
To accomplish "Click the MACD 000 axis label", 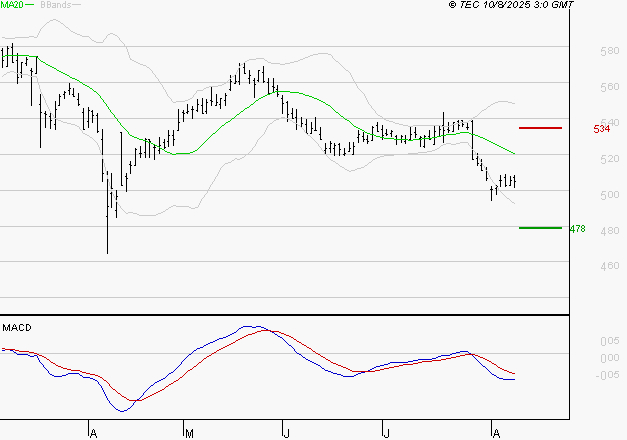I will point(610,358).
